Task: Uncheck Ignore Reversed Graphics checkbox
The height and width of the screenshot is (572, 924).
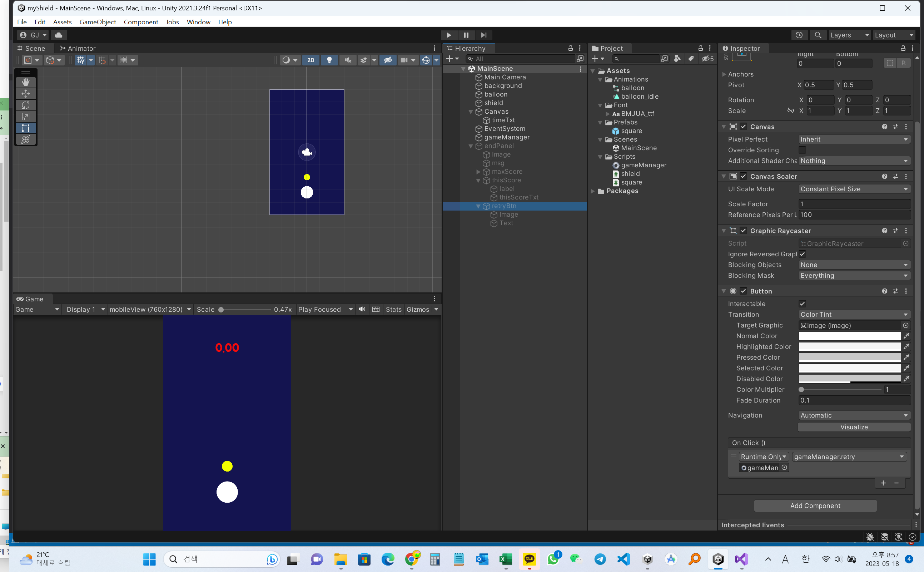Action: 802,254
